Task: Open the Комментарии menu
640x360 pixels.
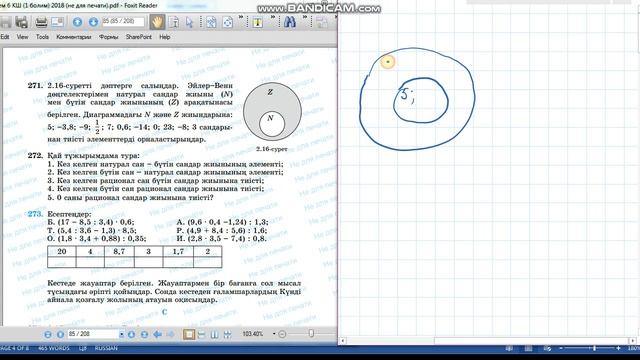Action: click(x=73, y=37)
